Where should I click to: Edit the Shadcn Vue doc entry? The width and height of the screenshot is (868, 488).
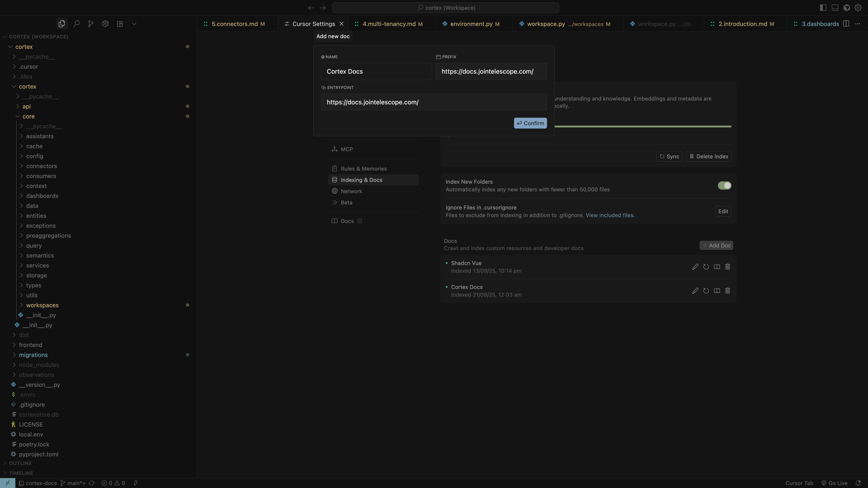pyautogui.click(x=695, y=266)
